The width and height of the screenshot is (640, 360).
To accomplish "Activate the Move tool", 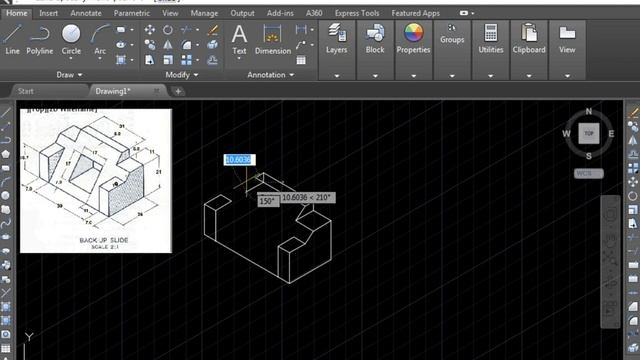I will click(x=150, y=30).
